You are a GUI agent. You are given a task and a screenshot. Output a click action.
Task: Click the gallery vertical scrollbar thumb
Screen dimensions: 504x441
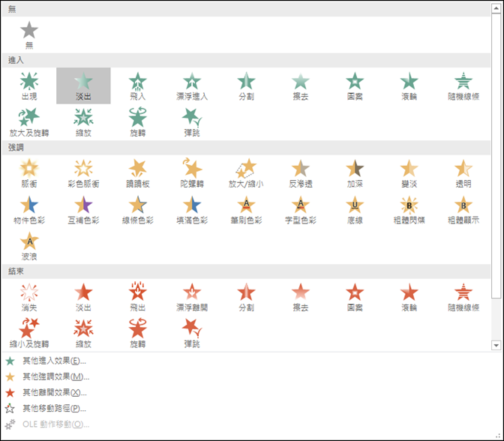[x=496, y=156]
